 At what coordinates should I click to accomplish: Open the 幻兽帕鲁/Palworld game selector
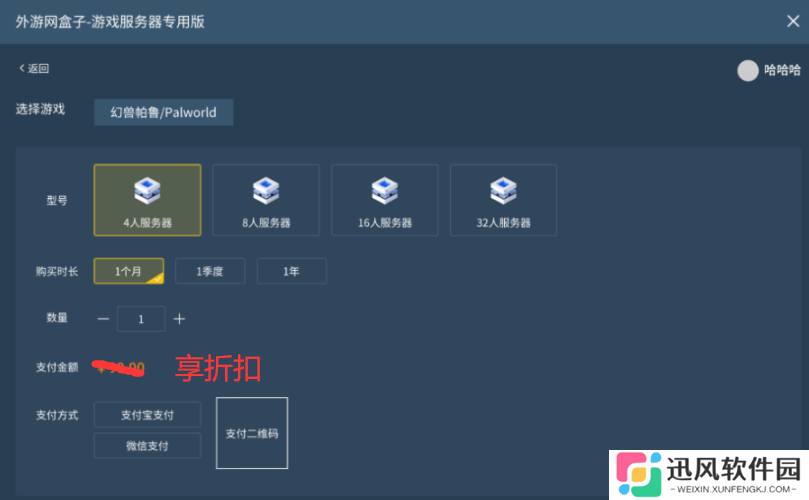(x=164, y=112)
